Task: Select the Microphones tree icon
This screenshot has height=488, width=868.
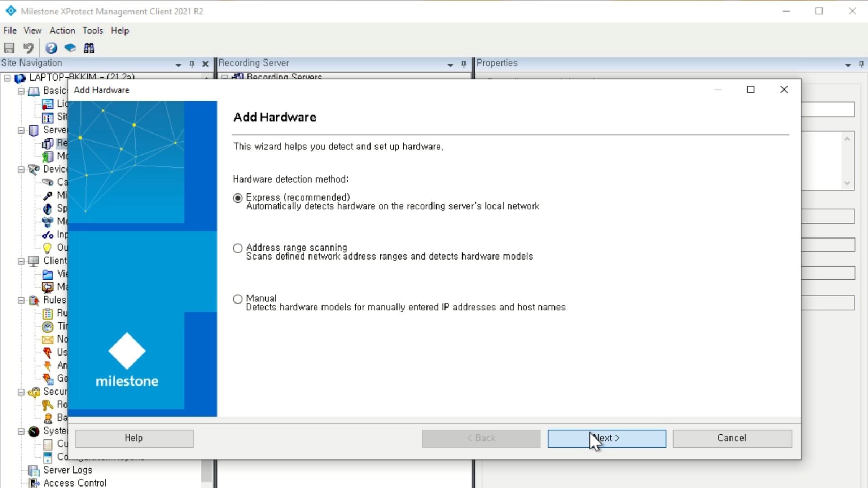Action: point(47,196)
